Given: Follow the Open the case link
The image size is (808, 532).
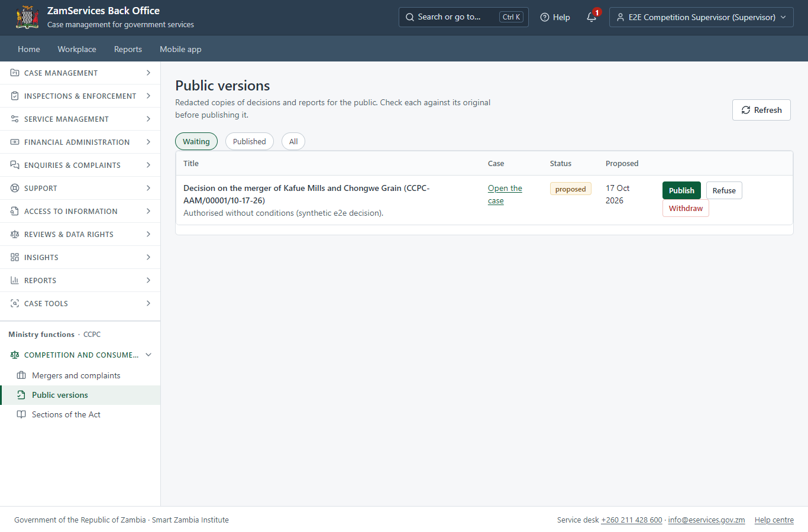Looking at the screenshot, I should tap(505, 194).
